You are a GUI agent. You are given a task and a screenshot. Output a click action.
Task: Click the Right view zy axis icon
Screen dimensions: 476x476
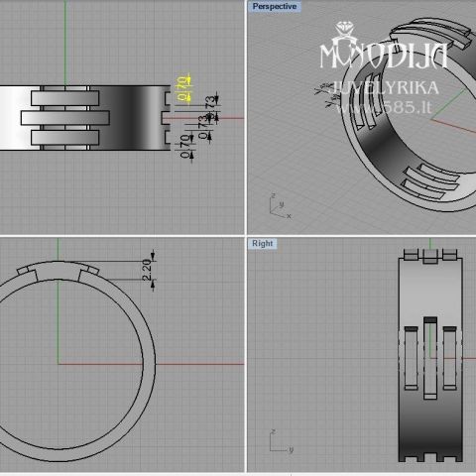pyautogui.click(x=282, y=441)
